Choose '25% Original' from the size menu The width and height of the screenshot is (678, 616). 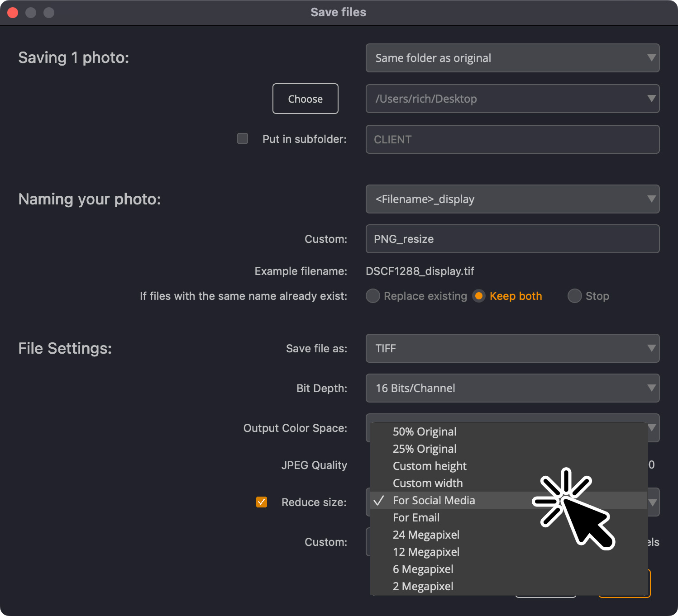[x=509, y=449]
